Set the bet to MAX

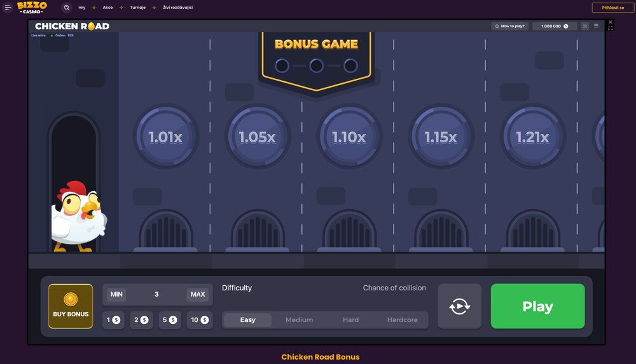point(198,294)
